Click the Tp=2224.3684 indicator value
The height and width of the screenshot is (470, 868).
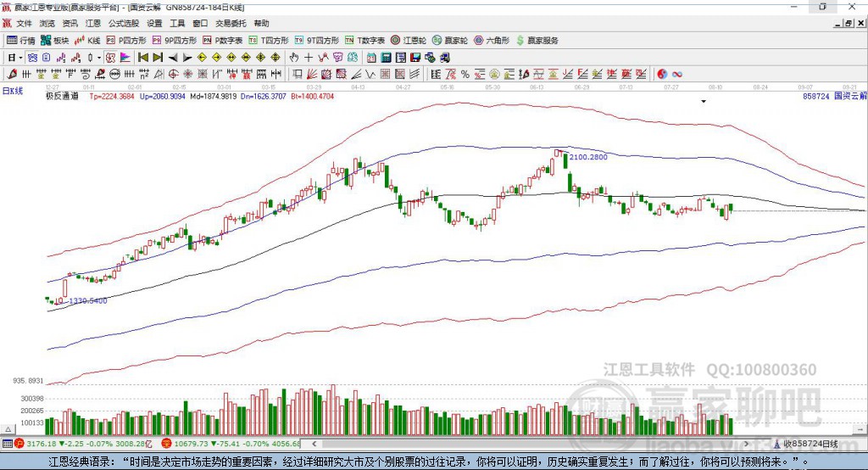(112, 96)
